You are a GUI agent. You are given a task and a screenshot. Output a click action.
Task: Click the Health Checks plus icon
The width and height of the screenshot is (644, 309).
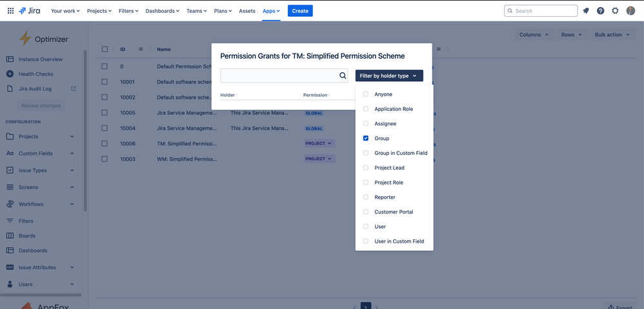pos(10,74)
